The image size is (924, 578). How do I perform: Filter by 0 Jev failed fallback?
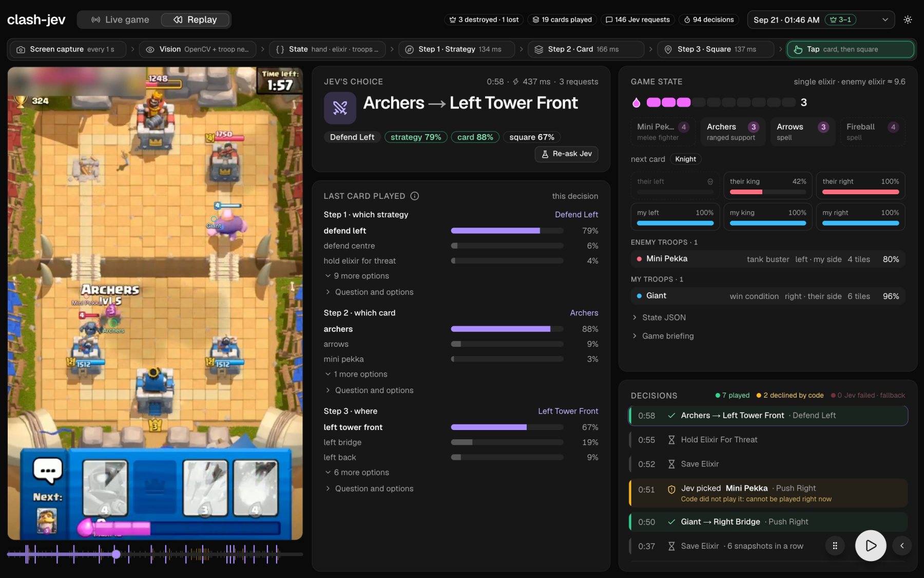click(868, 395)
